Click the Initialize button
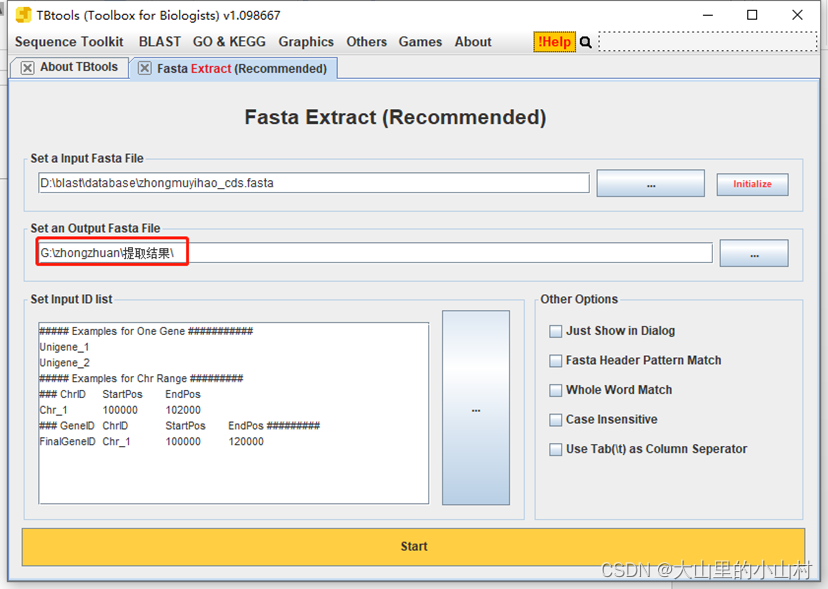 [752, 184]
